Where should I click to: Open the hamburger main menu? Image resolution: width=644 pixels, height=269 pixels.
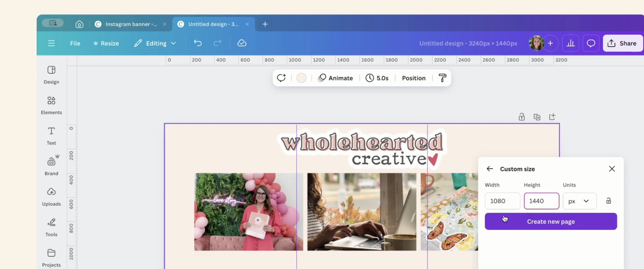pos(51,43)
